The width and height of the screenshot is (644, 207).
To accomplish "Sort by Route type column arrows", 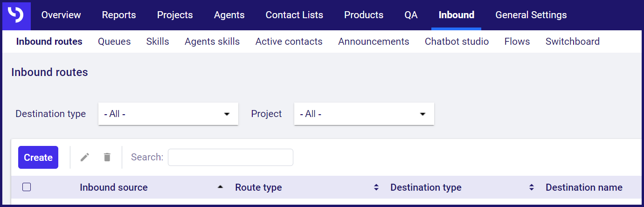I will click(376, 187).
